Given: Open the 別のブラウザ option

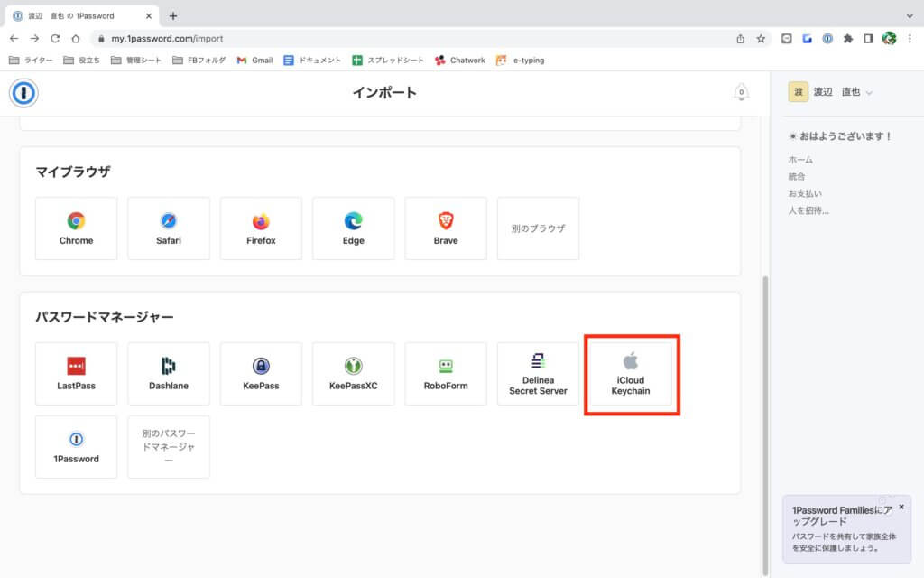Looking at the screenshot, I should [x=538, y=228].
